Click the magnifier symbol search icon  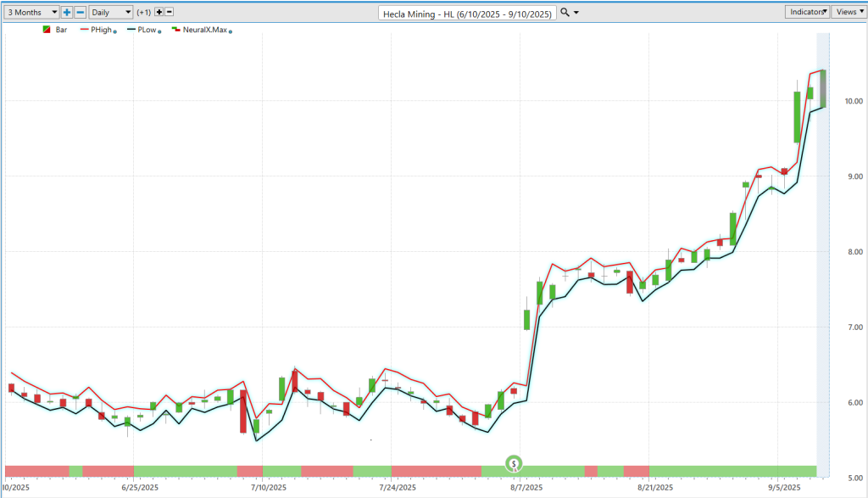coord(565,12)
